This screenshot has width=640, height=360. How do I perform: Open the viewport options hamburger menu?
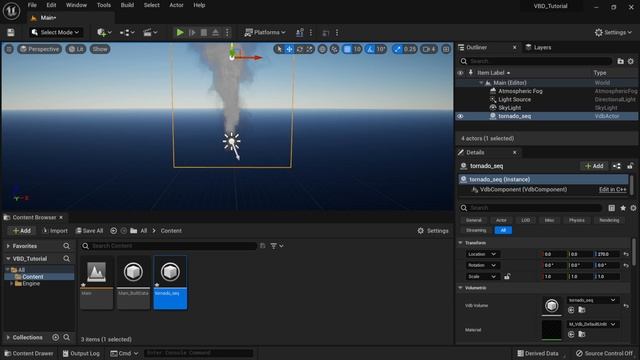pos(9,49)
